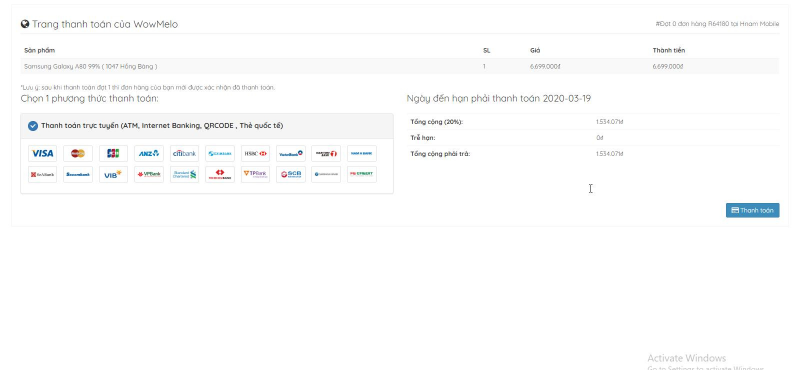800x370 pixels.
Task: Choose Citibank as payment bank
Action: point(184,153)
